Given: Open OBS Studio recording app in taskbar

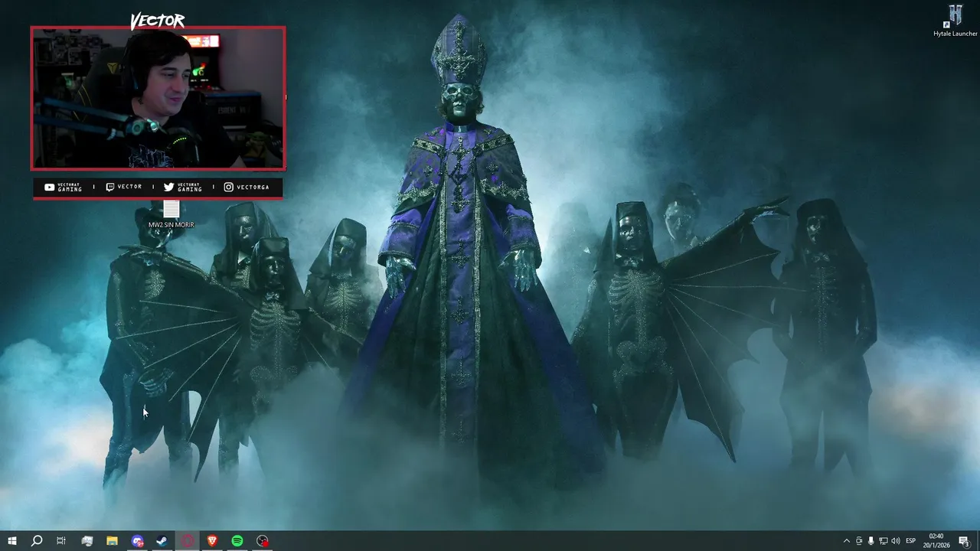Looking at the screenshot, I should [x=263, y=541].
